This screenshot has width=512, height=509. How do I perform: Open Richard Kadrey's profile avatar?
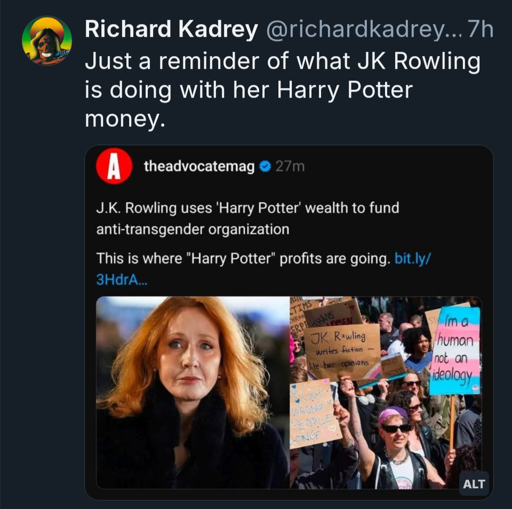pyautogui.click(x=47, y=40)
